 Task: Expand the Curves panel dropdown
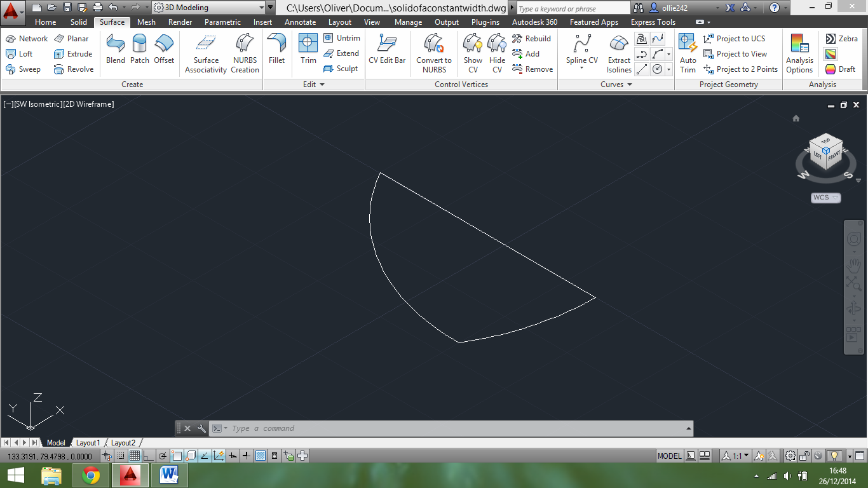coord(616,85)
